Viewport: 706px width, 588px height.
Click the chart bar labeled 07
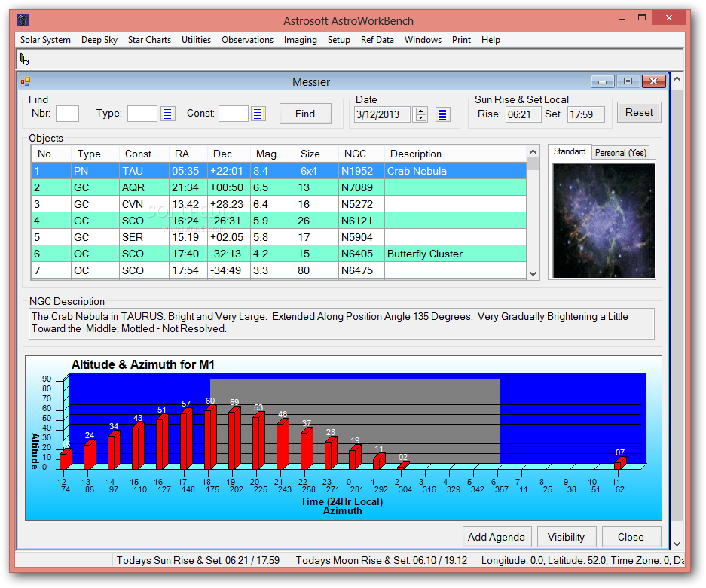620,463
